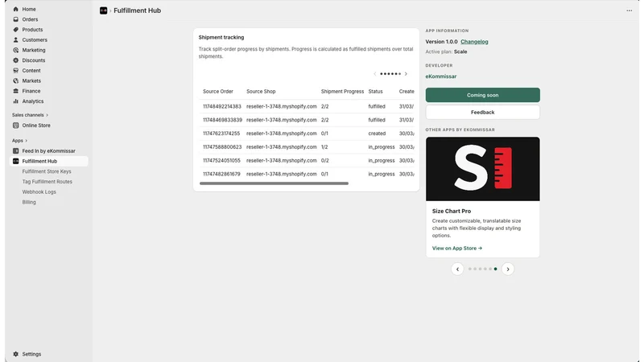Click the Feed In by eKommissar app icon
This screenshot has width=644, height=362.
pyautogui.click(x=15, y=151)
